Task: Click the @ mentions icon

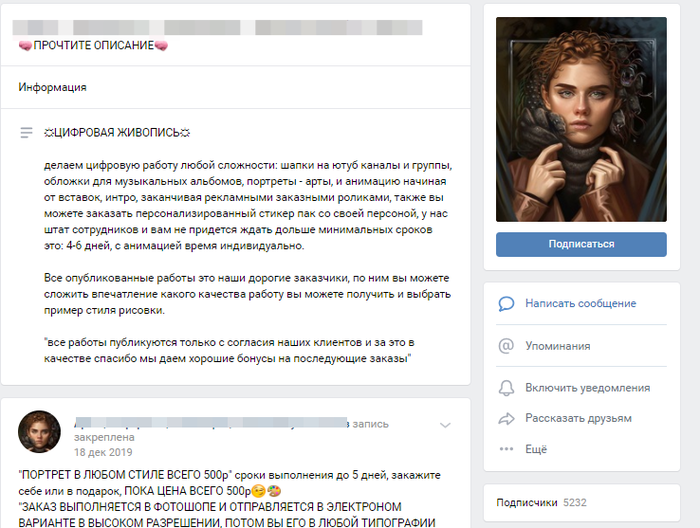Action: click(506, 346)
